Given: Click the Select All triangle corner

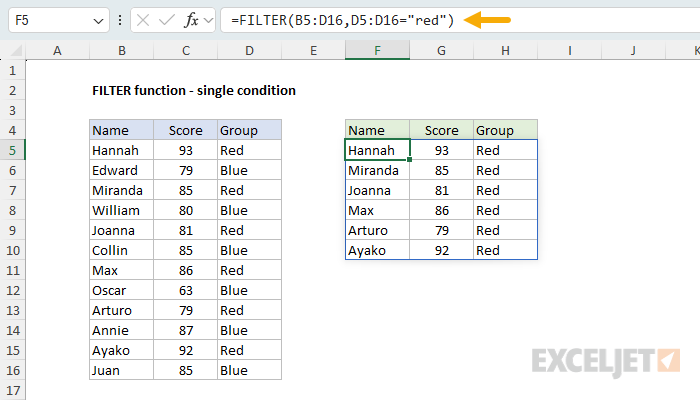Looking at the screenshot, I should pos(17,51).
